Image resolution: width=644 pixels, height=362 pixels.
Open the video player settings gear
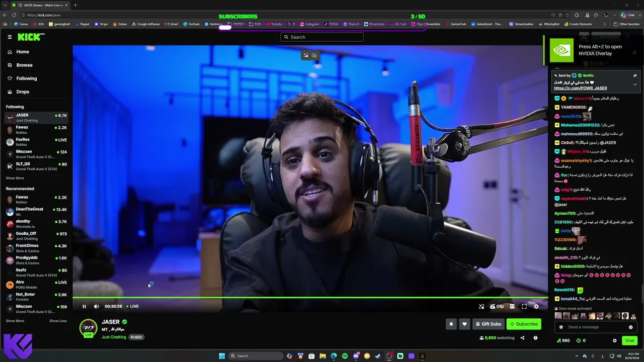pos(536,306)
